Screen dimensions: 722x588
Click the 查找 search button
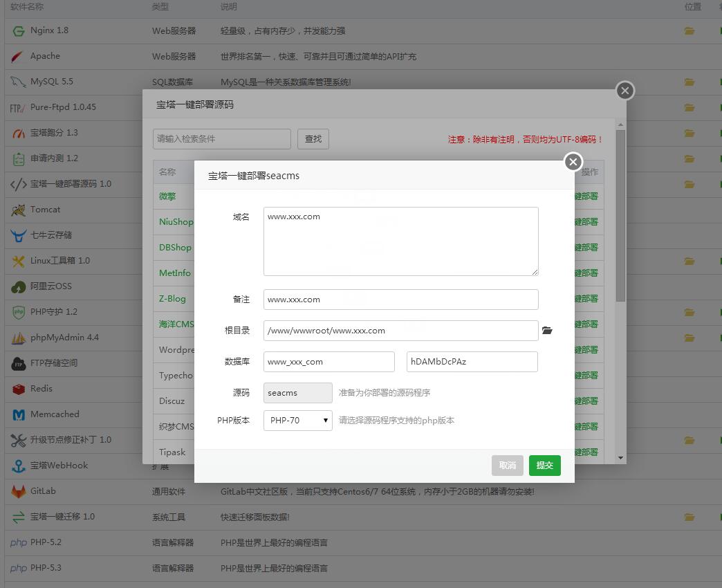click(313, 139)
